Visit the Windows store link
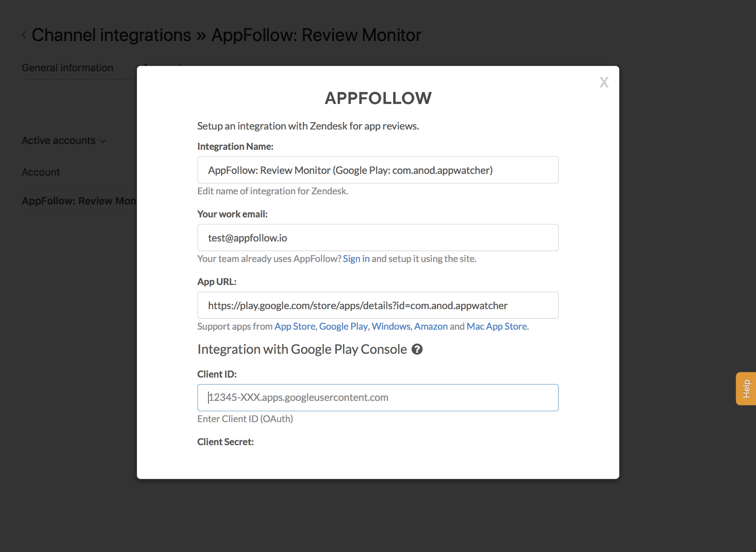756x552 pixels. pyautogui.click(x=391, y=327)
